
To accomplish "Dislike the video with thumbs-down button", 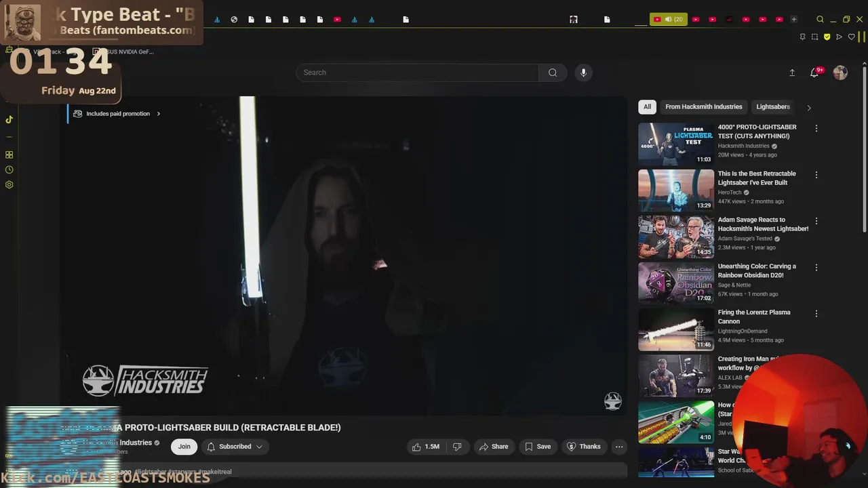I will (x=457, y=447).
